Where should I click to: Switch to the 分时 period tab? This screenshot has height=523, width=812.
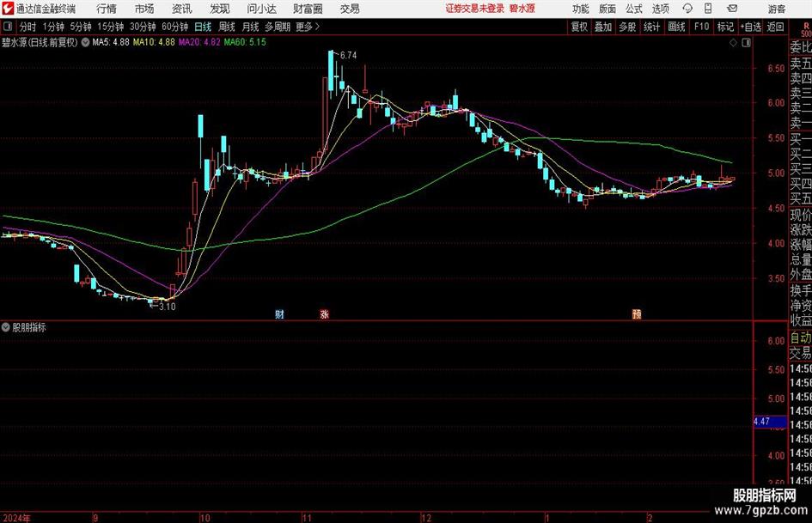click(x=28, y=27)
